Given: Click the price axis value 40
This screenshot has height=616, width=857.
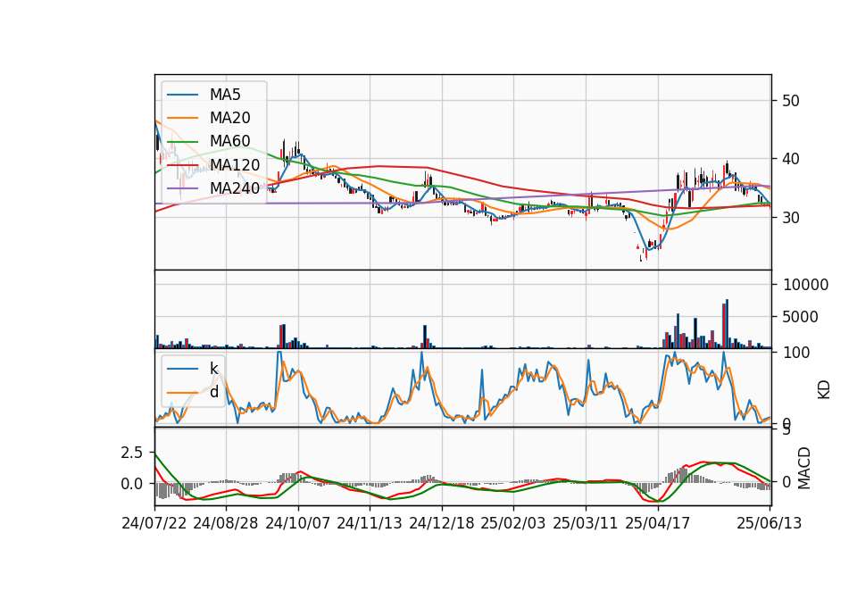Looking at the screenshot, I should pos(791,159).
